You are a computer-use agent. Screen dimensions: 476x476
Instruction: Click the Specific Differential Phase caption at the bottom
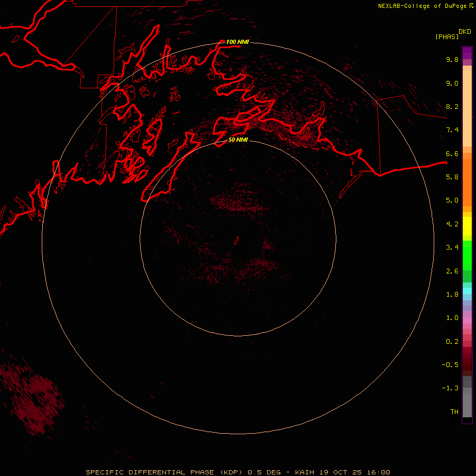click(237, 472)
